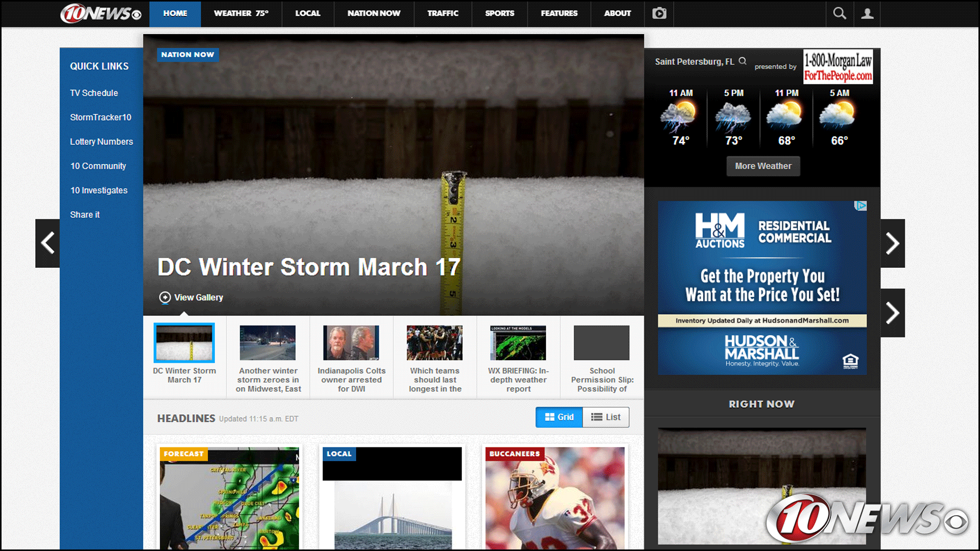Viewport: 980px width, 551px height.
Task: Switch headlines to List view
Action: (x=606, y=417)
